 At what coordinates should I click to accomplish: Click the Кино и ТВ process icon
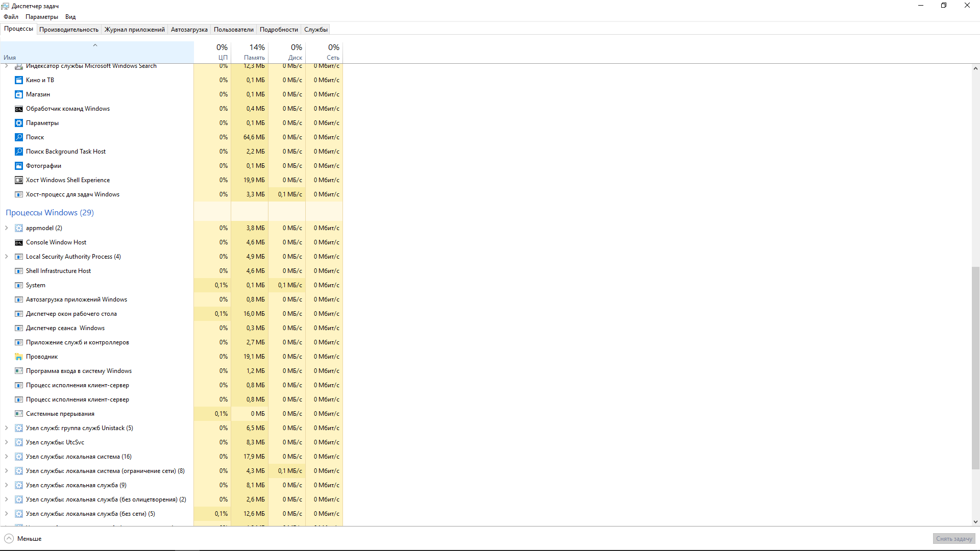tap(19, 80)
